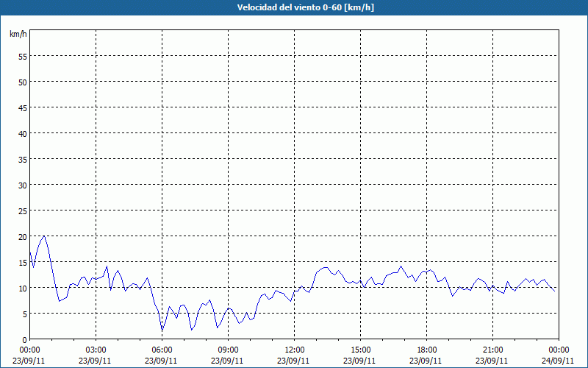Screen dimensions: 588x368
Task: Click the 00:00 label dated 23/09/11 at the chart start
Action: coord(29,350)
